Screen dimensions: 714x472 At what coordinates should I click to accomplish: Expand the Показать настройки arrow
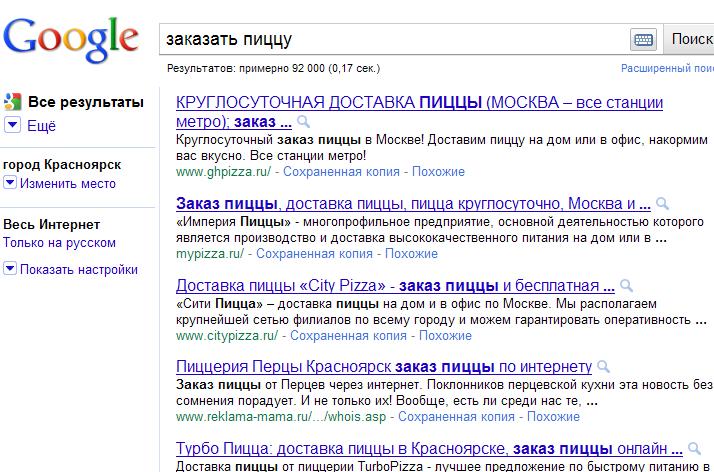10,269
